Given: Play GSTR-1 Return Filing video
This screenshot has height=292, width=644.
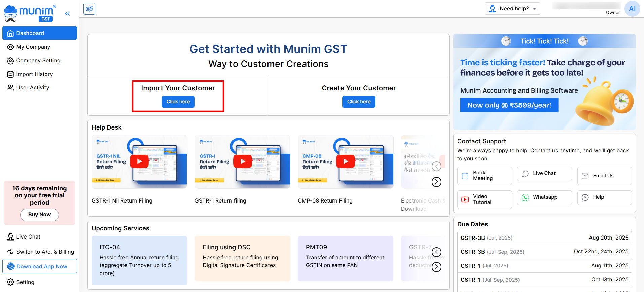Looking at the screenshot, I should (243, 161).
